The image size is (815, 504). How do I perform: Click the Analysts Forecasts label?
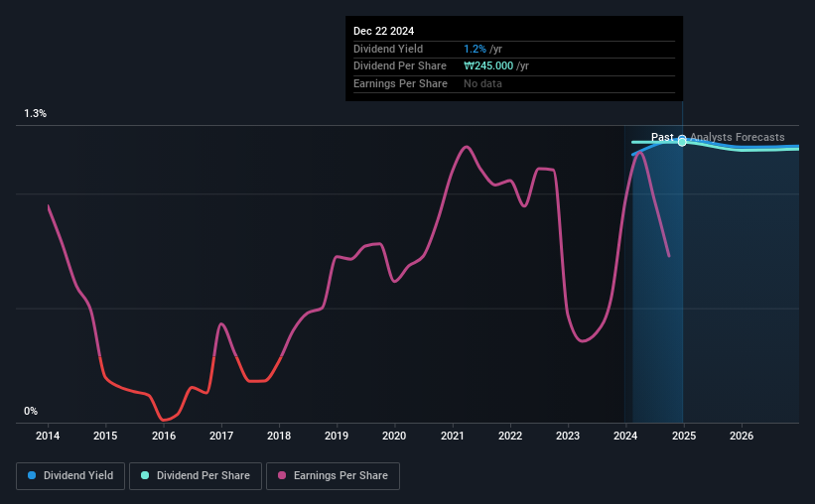click(x=737, y=137)
